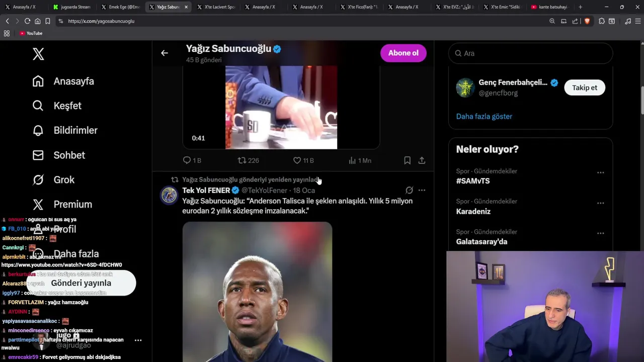Open view analytics showing 1 Mn
Image resolution: width=644 pixels, height=362 pixels.
pos(359,160)
